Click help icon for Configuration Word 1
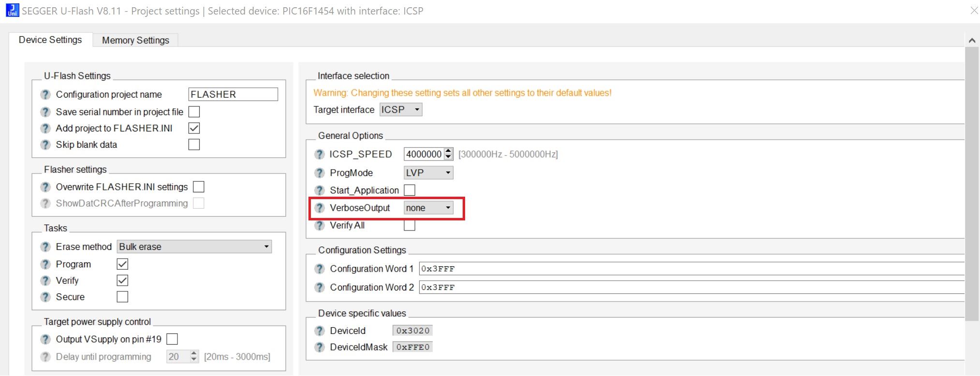 coord(319,269)
